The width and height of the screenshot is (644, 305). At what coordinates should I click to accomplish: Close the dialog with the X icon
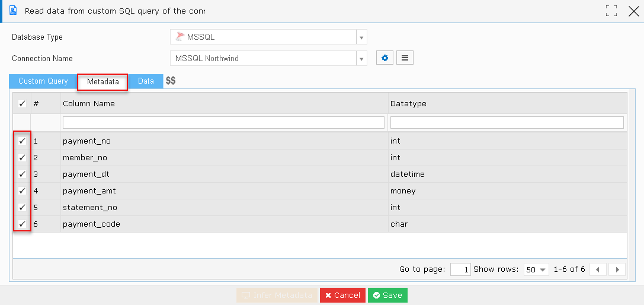coord(634,11)
